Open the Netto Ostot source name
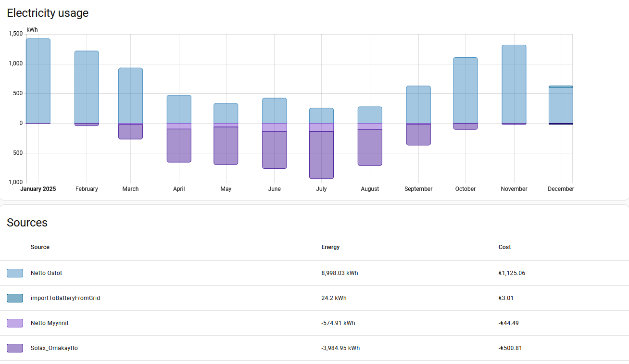The image size is (629, 364). click(46, 273)
